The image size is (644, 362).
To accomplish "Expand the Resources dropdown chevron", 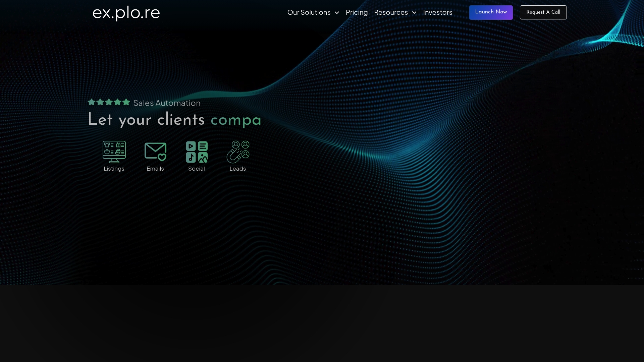I will pyautogui.click(x=414, y=13).
